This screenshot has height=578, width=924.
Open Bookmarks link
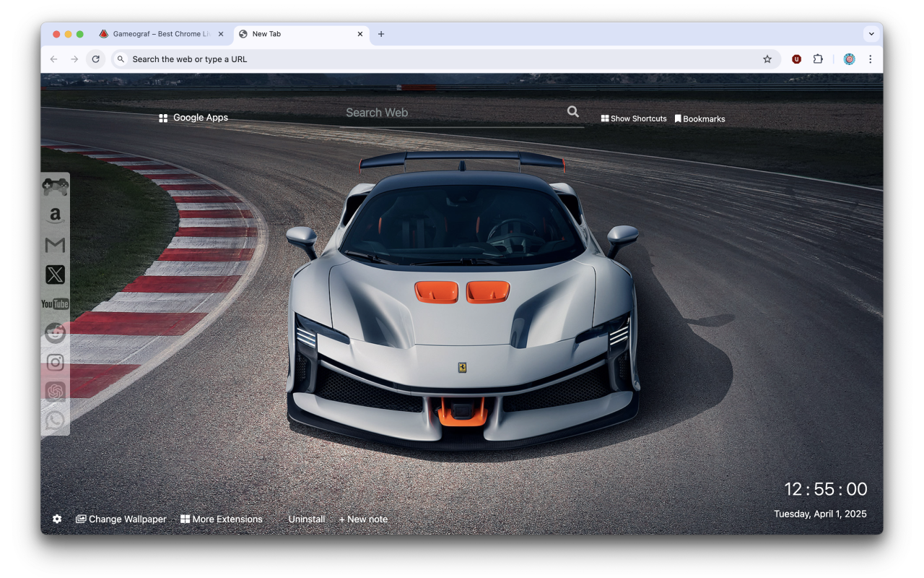pos(699,118)
